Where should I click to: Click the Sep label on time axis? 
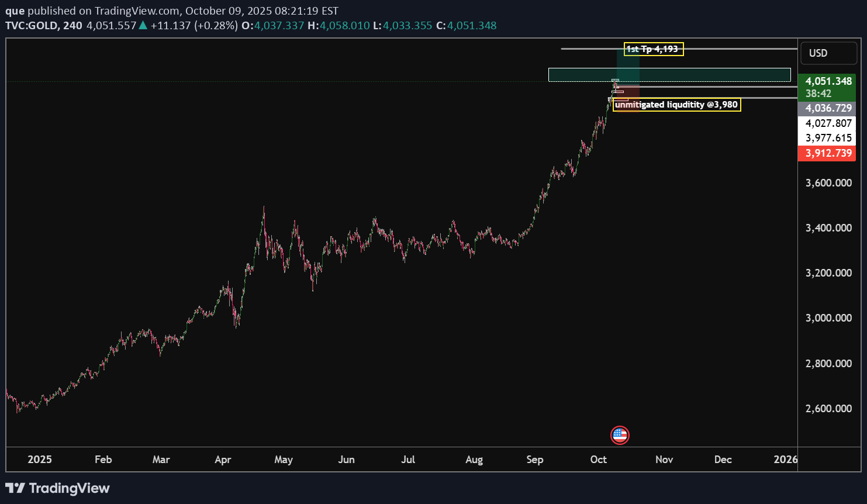click(534, 460)
